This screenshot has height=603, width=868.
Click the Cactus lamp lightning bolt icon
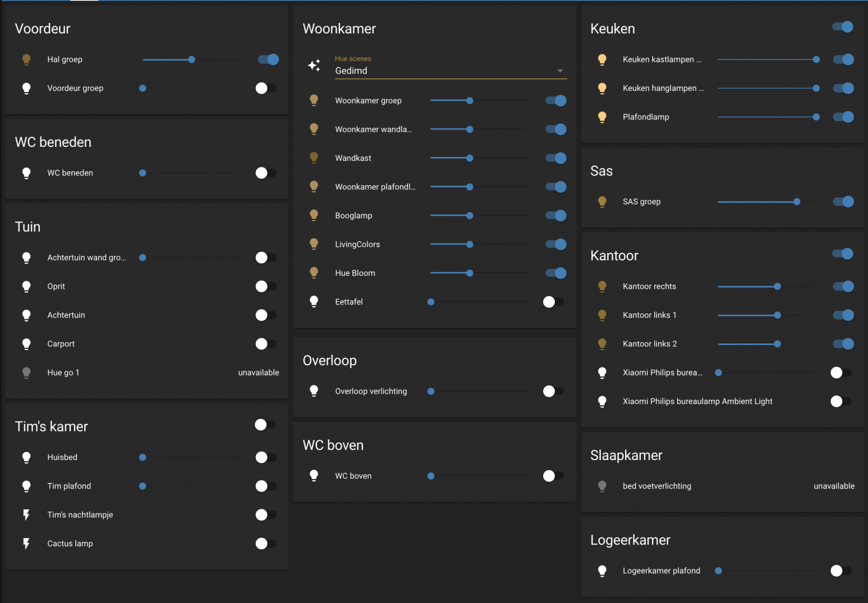point(26,544)
